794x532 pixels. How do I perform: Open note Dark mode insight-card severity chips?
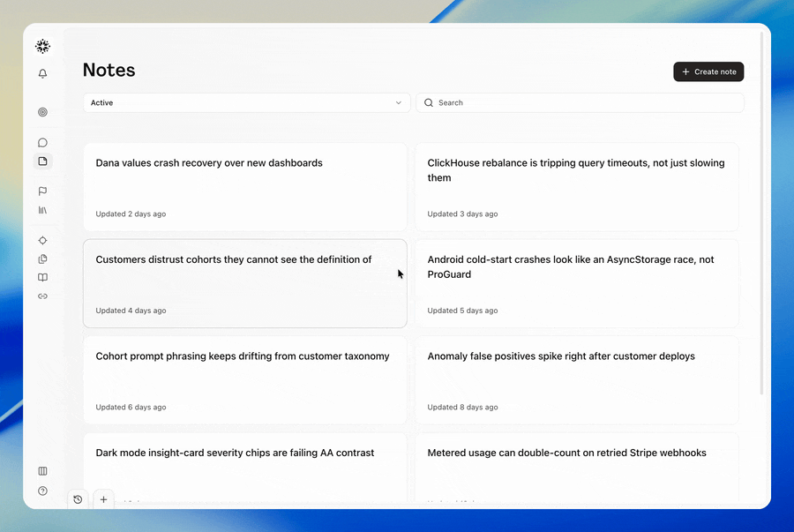pyautogui.click(x=245, y=468)
